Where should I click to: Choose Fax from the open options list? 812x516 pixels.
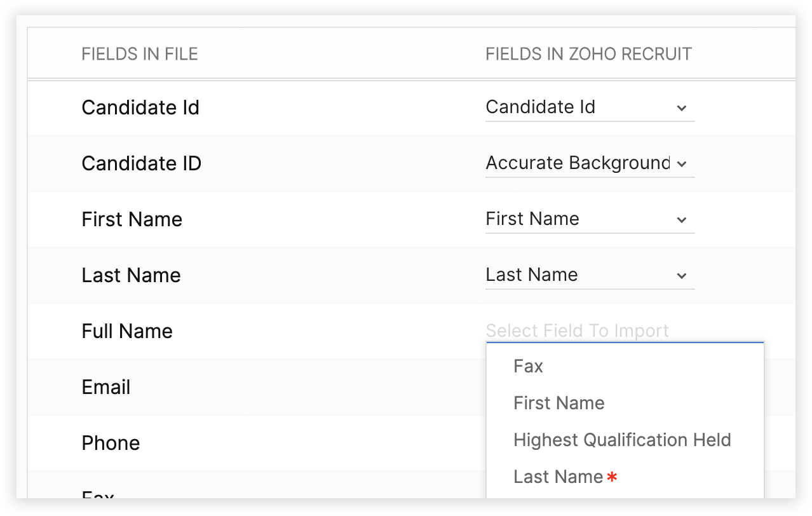528,366
